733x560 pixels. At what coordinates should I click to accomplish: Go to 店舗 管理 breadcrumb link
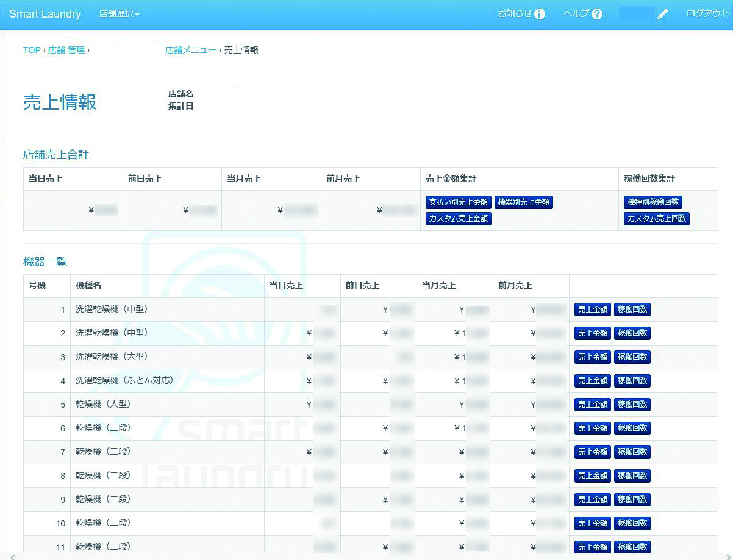coord(66,50)
